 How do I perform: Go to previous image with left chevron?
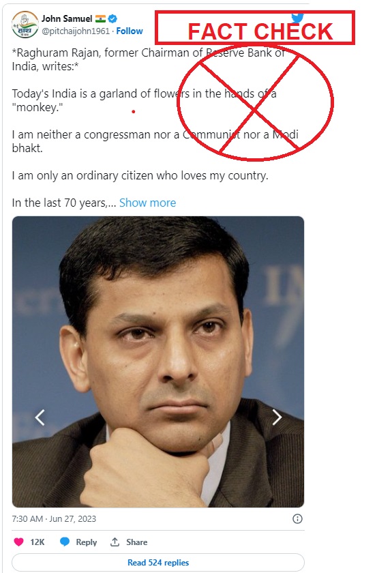(x=40, y=417)
